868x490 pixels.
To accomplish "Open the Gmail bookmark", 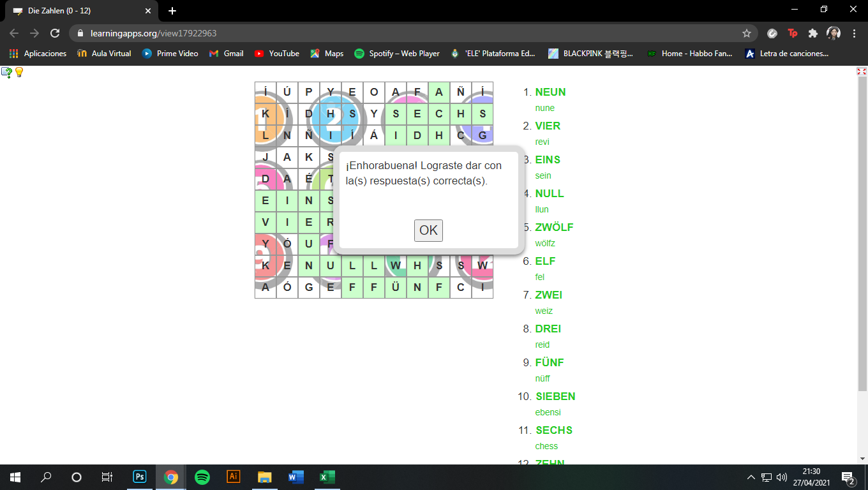I will click(227, 54).
